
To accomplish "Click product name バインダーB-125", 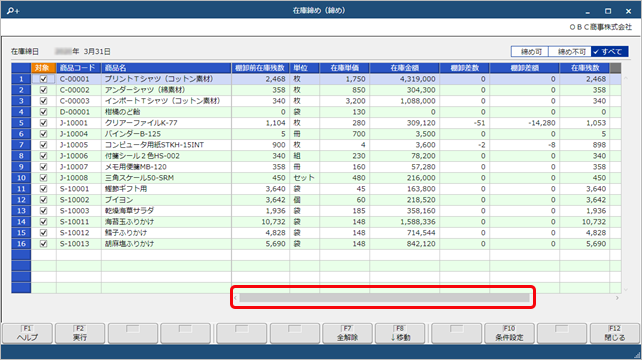I will pos(133,134).
